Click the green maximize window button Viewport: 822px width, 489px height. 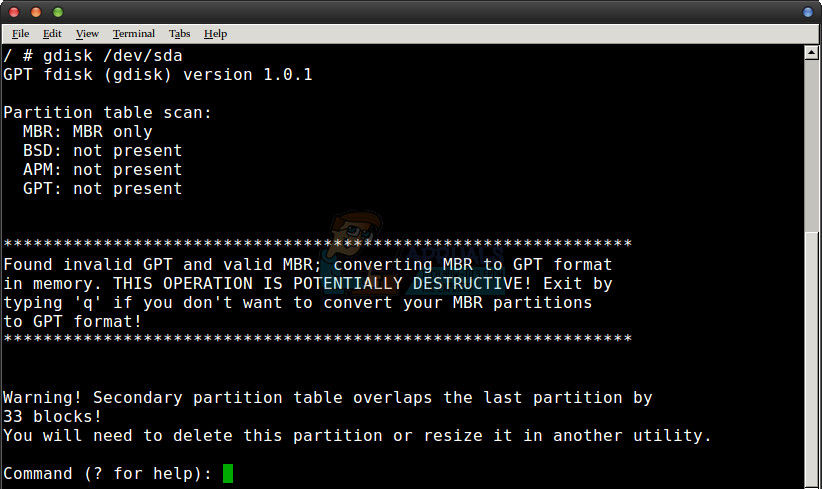pos(58,12)
